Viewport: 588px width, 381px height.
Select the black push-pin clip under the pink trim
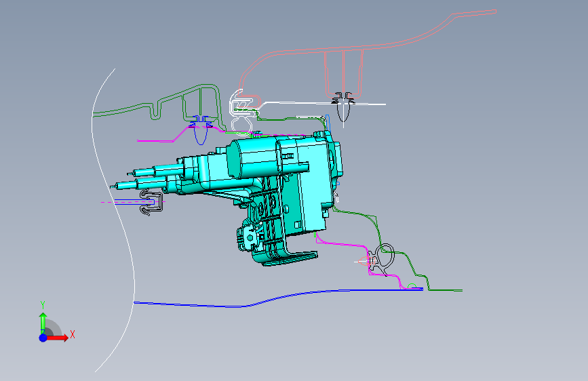(343, 107)
